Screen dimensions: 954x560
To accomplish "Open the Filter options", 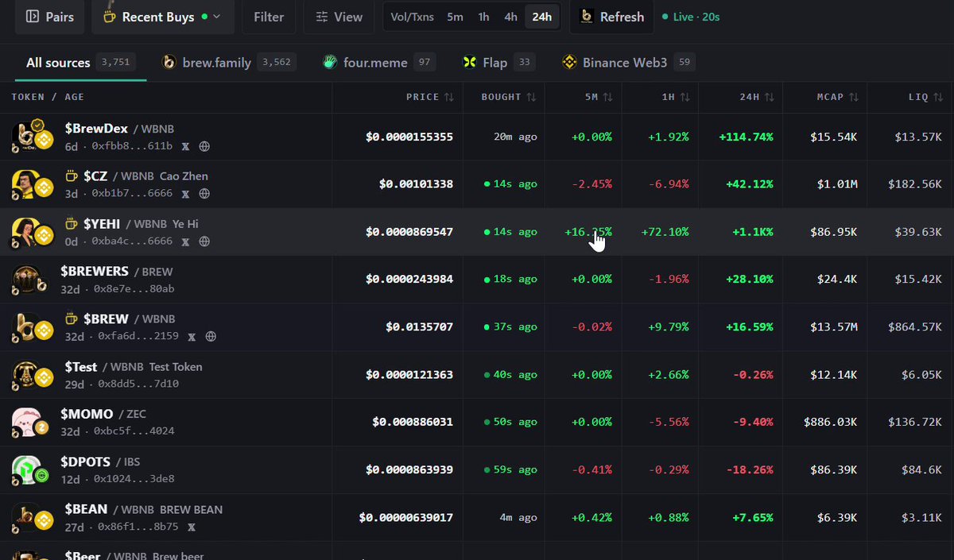I will (269, 17).
